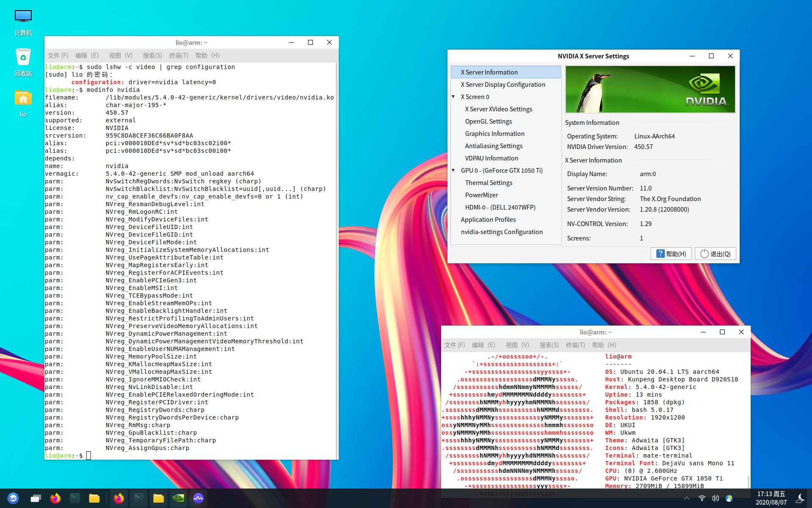Select PowerMizer in the sidebar
Screen dimensions: 812x508
tap(481, 195)
